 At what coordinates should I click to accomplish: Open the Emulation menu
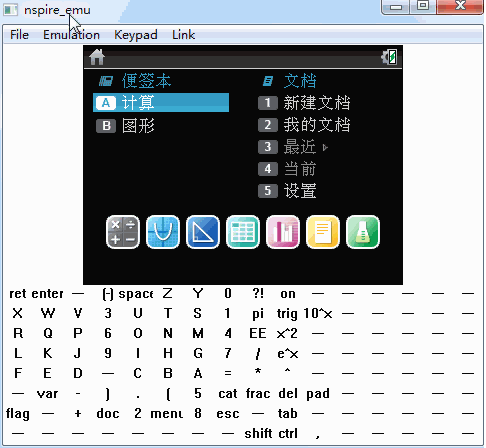pos(71,35)
